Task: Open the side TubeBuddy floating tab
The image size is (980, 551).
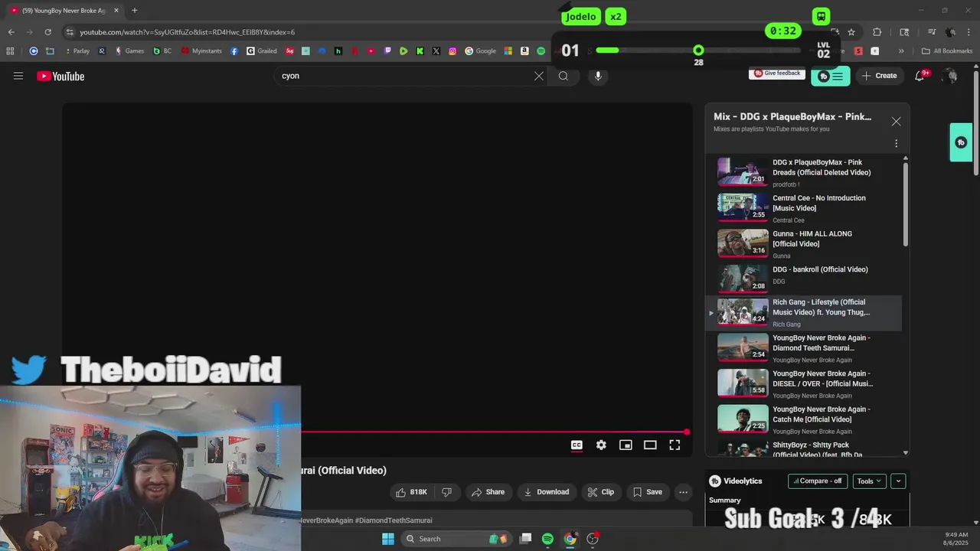Action: click(961, 142)
